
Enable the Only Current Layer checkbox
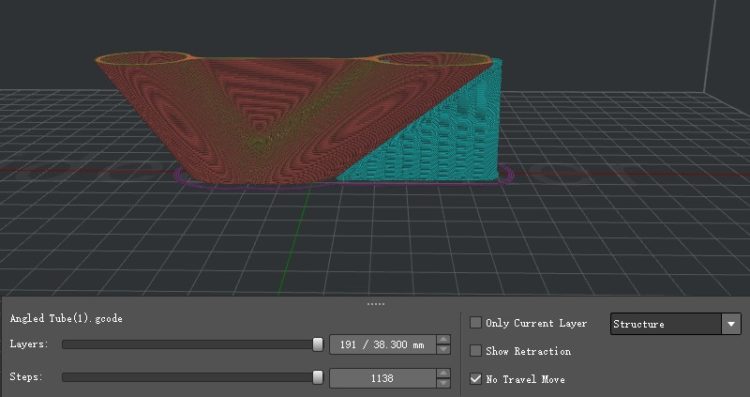[475, 323]
